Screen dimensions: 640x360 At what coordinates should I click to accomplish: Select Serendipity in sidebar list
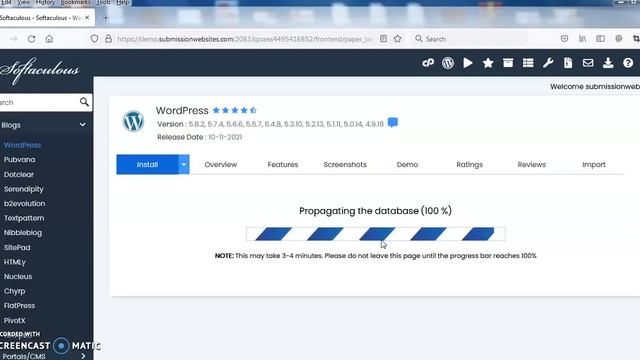24,189
